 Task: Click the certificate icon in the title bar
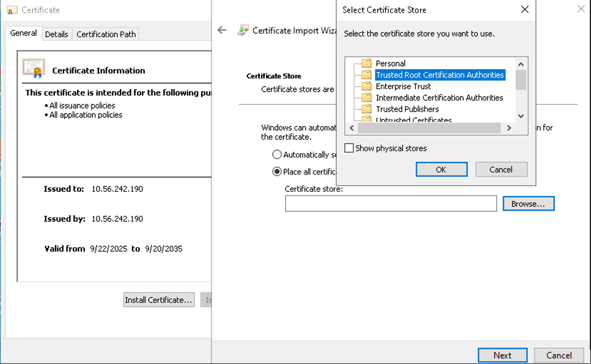(12, 10)
